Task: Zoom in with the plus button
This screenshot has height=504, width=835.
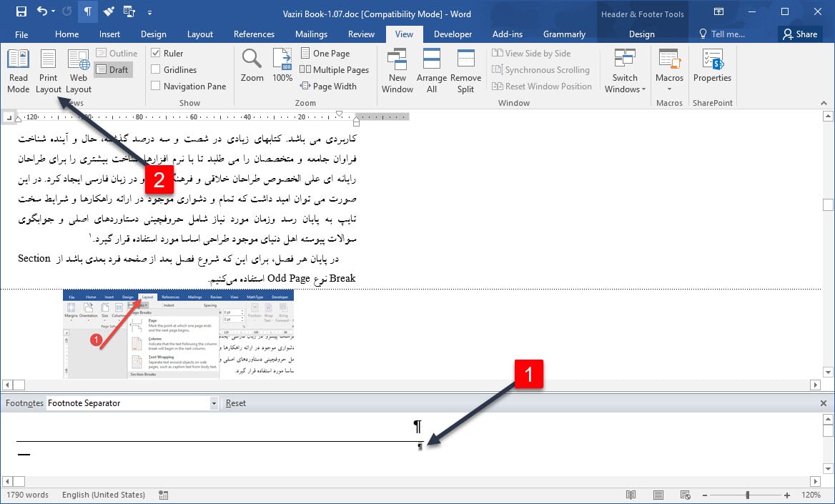Action: pos(787,495)
